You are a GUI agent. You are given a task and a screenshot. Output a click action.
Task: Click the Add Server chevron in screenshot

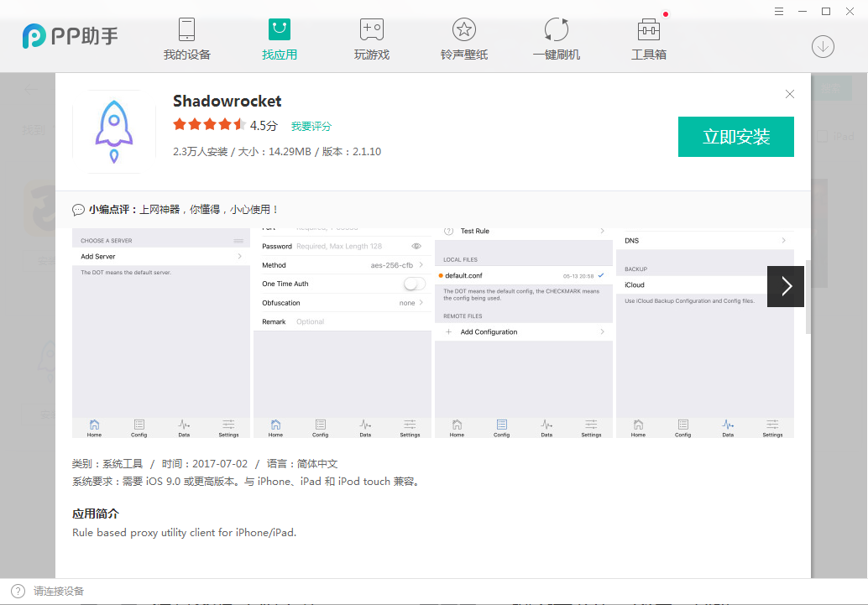[240, 256]
